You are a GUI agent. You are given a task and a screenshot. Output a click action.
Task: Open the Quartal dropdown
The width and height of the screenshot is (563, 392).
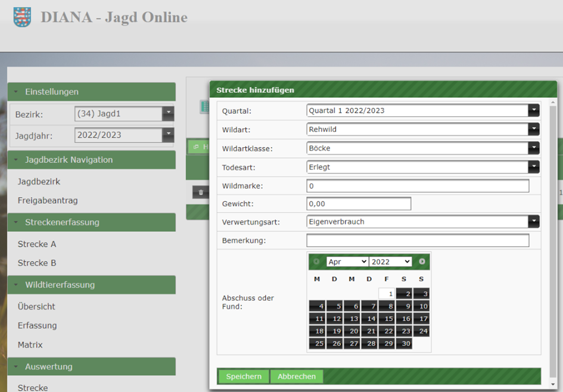[x=533, y=111]
